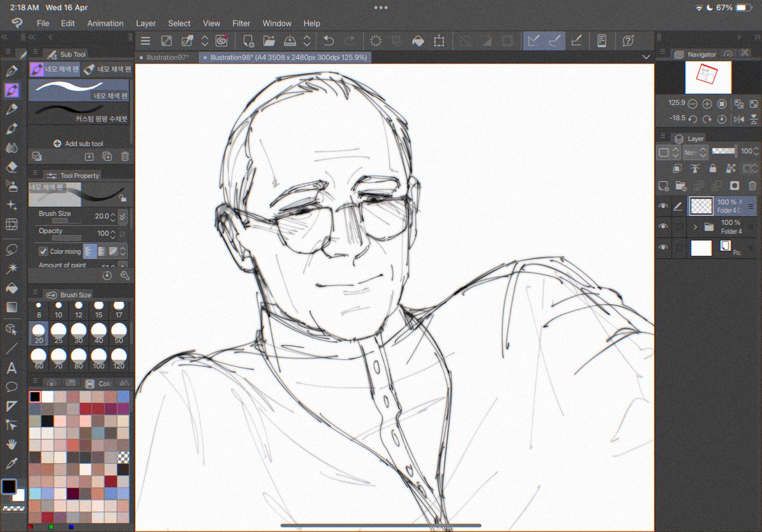Toggle Snap to Special Ruler in command bar
Viewport: 762px width, 532px height.
pyautogui.click(x=554, y=41)
